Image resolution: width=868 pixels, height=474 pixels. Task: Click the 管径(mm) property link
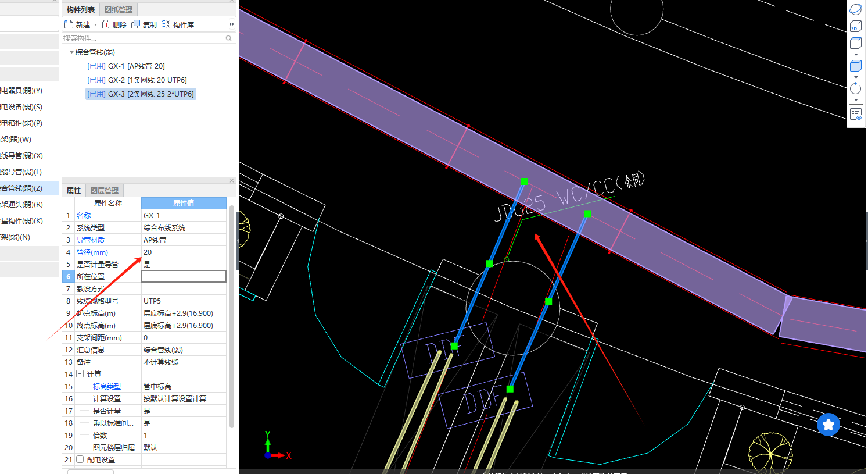click(92, 252)
